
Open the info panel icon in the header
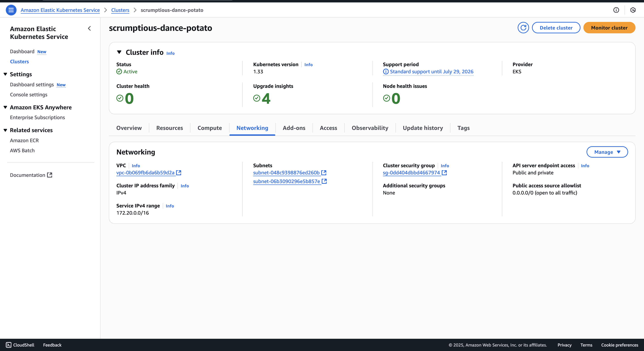click(x=616, y=10)
